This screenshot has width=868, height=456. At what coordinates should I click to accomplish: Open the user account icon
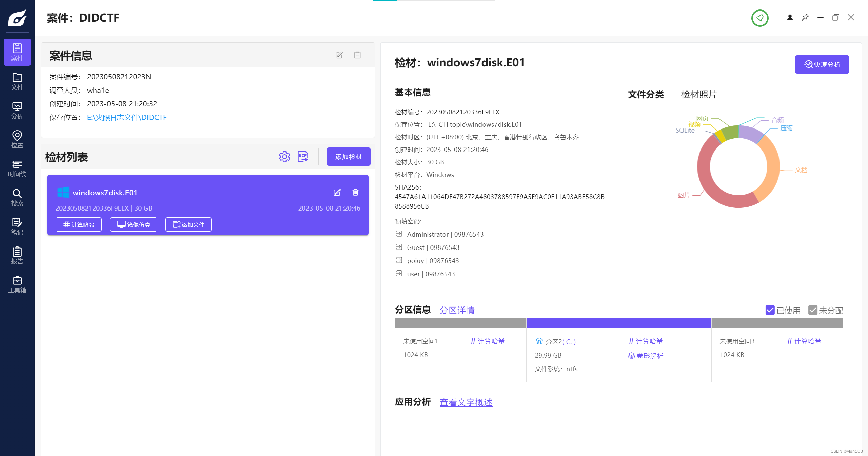790,17
